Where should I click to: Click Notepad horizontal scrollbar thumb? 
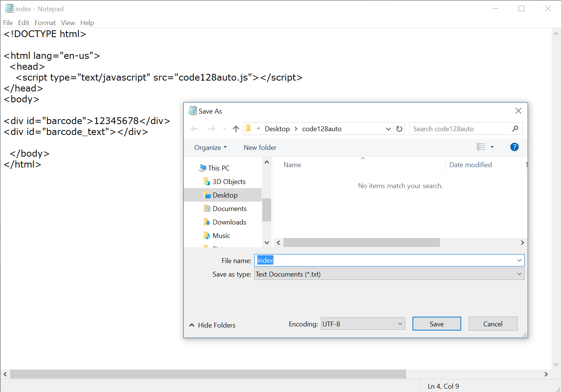click(208, 374)
